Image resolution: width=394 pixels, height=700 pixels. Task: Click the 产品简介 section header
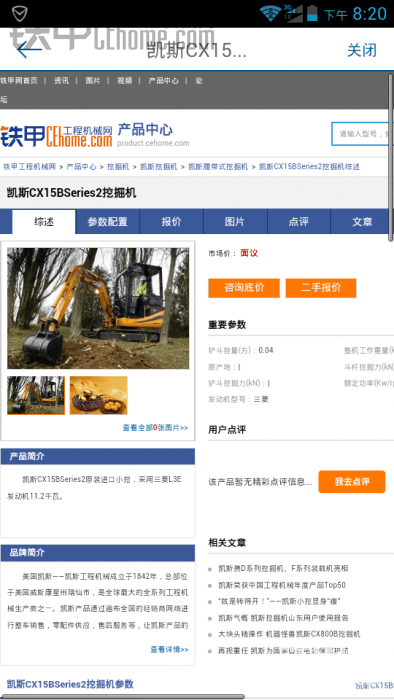point(98,457)
